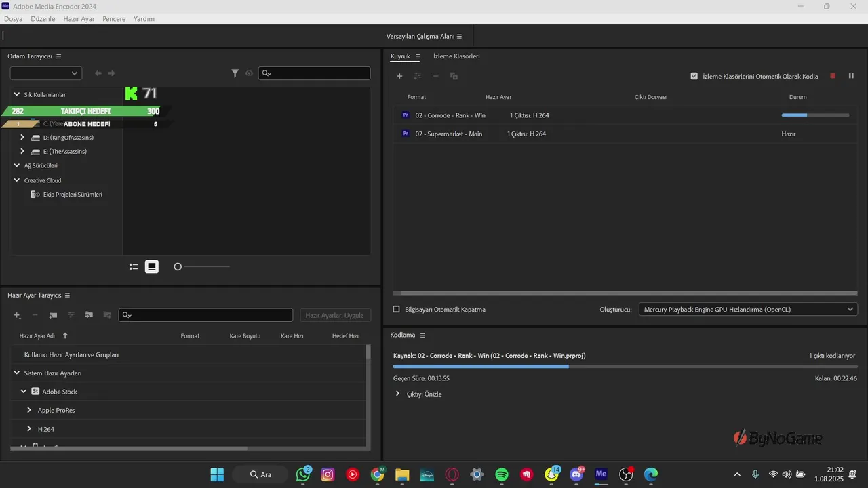
Task: Stop the queue with the red button
Action: tap(833, 76)
